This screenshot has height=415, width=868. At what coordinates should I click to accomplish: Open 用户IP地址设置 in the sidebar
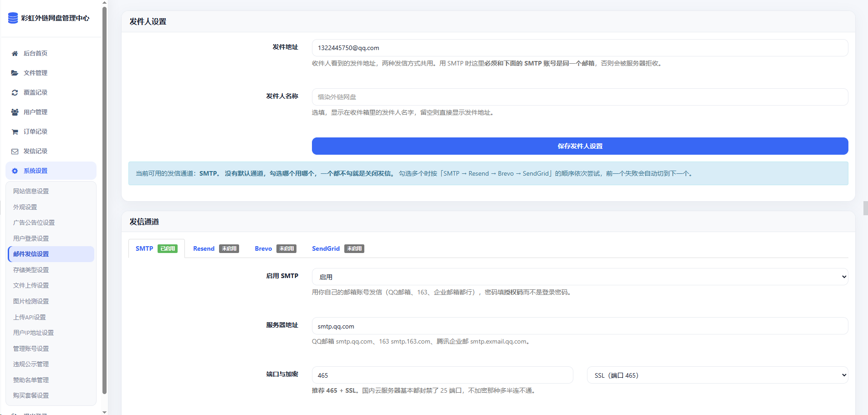[33, 333]
